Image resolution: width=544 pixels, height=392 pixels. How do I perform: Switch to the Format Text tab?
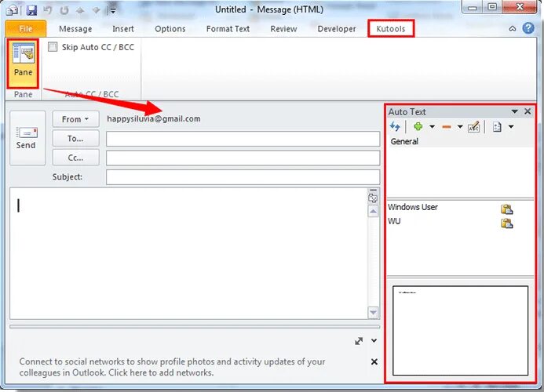pos(228,29)
